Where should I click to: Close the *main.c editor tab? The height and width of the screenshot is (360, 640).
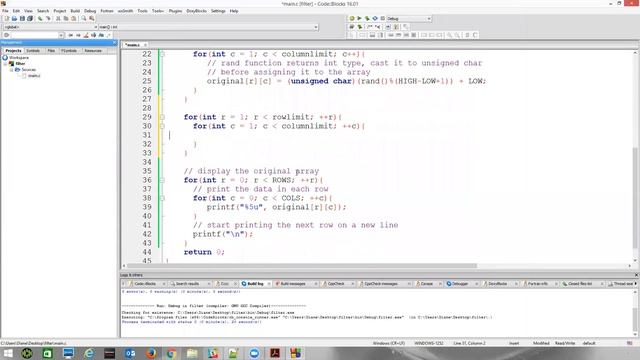point(145,45)
